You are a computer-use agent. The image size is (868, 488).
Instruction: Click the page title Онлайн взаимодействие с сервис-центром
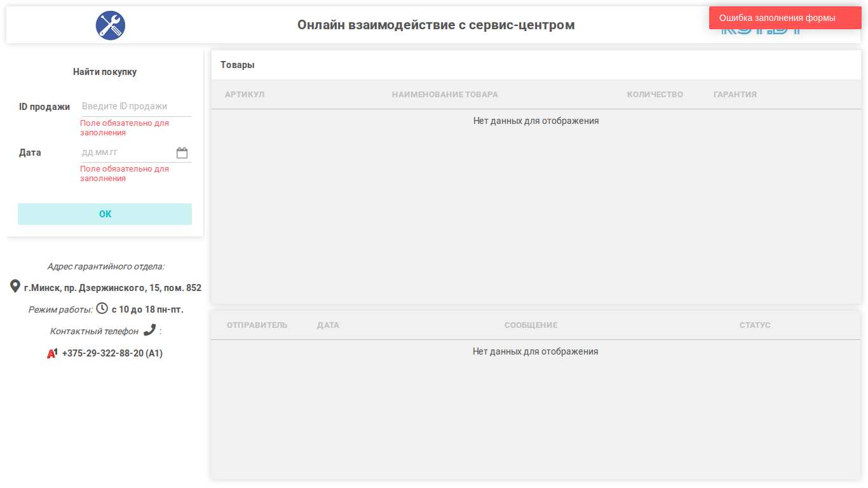[x=436, y=25]
